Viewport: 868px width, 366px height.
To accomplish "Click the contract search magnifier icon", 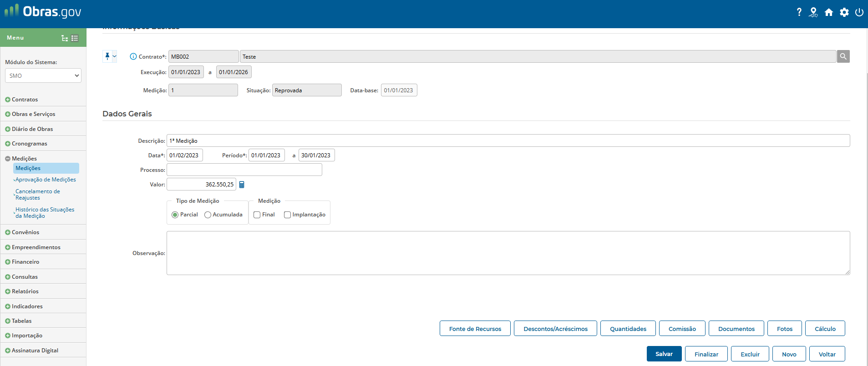I will pos(843,56).
